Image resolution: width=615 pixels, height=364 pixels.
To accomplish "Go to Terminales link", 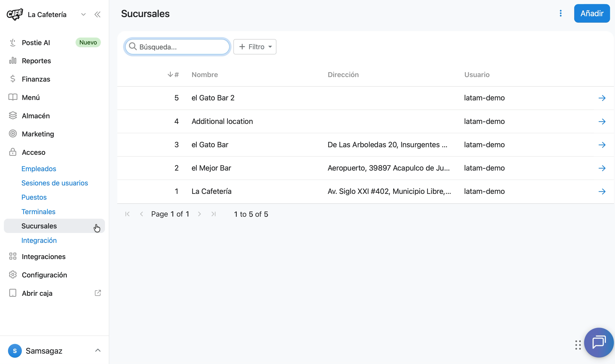I will 38,212.
